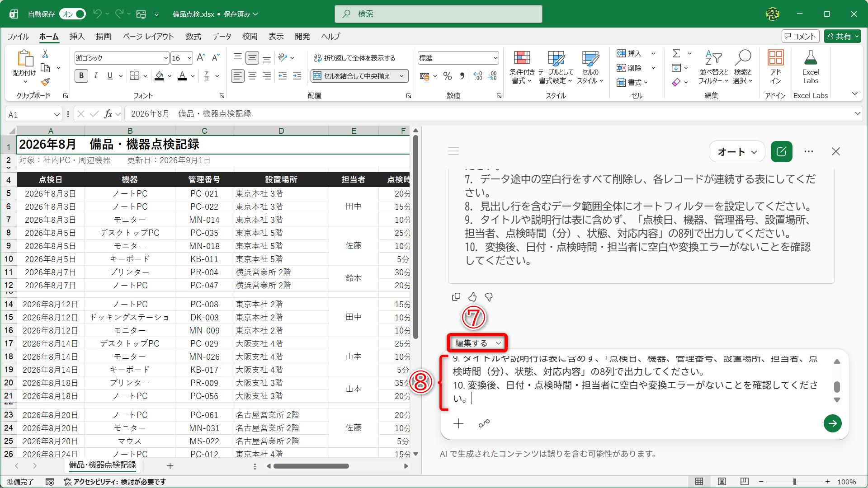Click the green new chat icon
868x488 pixels.
click(782, 152)
